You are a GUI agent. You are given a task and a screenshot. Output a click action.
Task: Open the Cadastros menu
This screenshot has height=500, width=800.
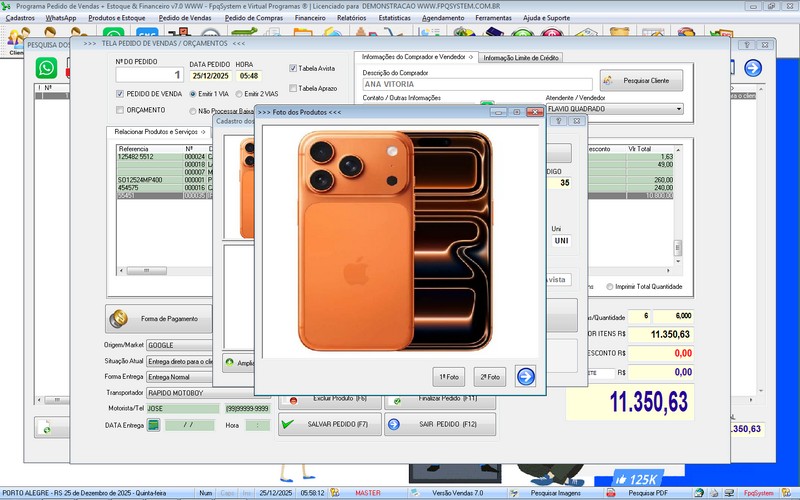click(20, 18)
